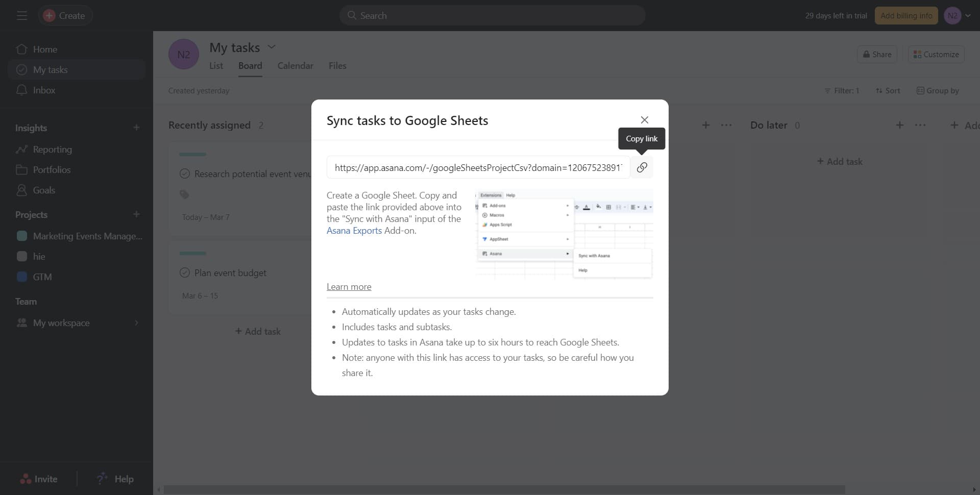Viewport: 980px width, 495px height.
Task: Open Inbox from the sidebar bell icon
Action: (21, 90)
